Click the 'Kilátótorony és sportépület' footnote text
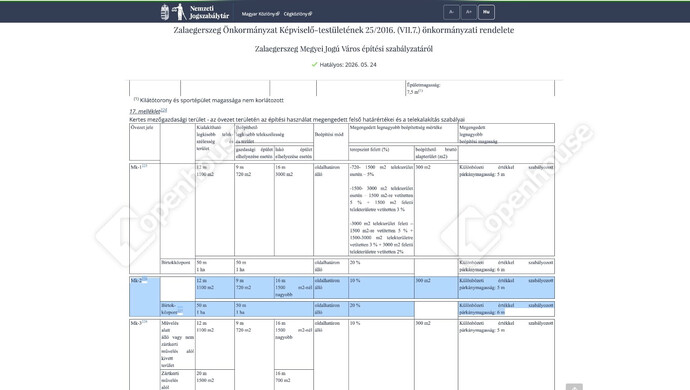 tap(209, 100)
